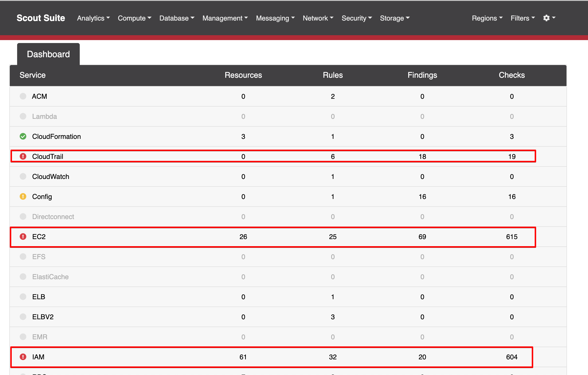
Task: Expand the Analytics dropdown menu
Action: [93, 18]
